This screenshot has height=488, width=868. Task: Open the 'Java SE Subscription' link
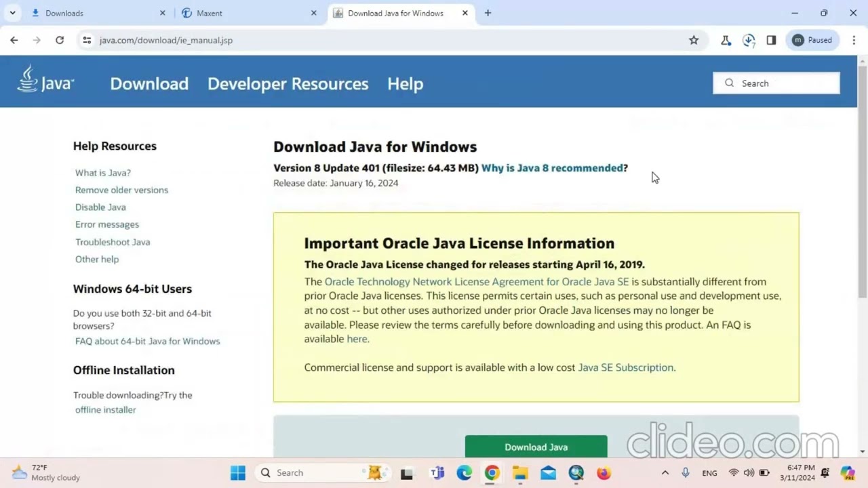(x=625, y=367)
